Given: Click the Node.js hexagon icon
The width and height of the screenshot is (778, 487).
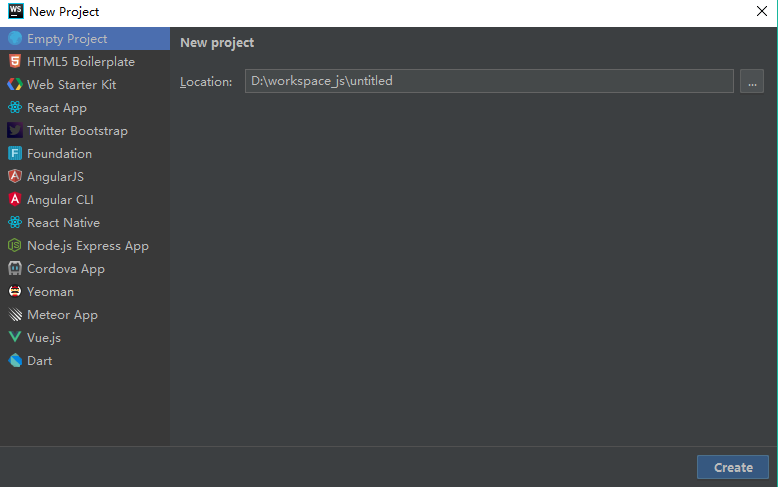Looking at the screenshot, I should (15, 246).
